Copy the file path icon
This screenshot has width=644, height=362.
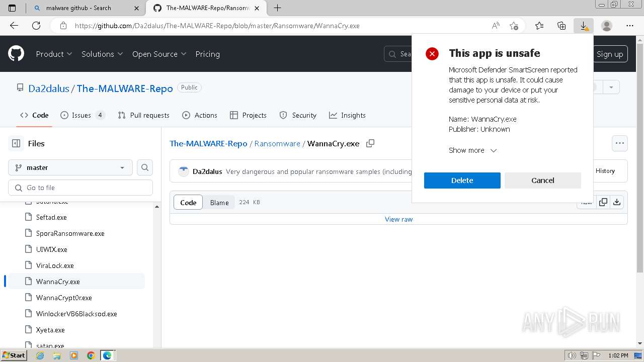tap(370, 143)
